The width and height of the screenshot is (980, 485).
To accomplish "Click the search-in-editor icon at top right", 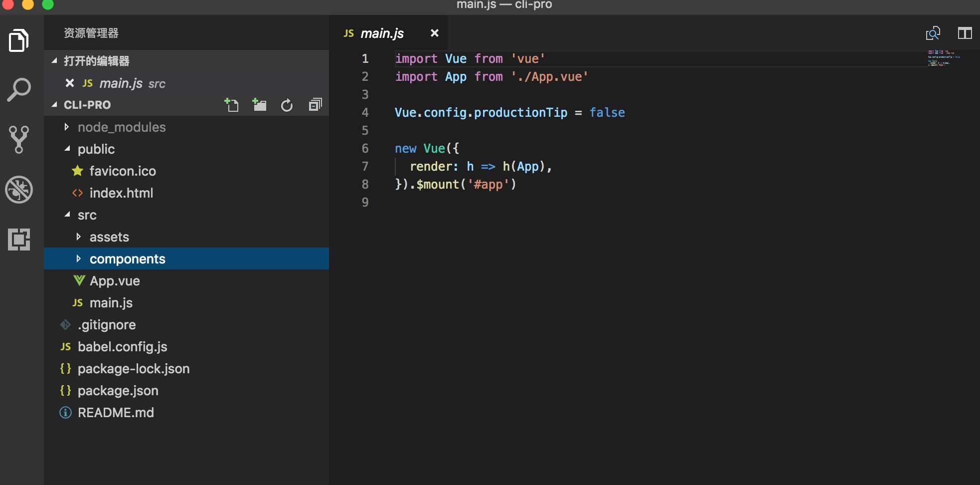I will [x=933, y=33].
